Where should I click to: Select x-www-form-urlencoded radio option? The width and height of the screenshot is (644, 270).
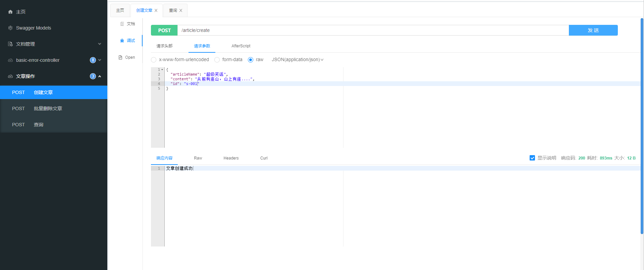point(154,60)
